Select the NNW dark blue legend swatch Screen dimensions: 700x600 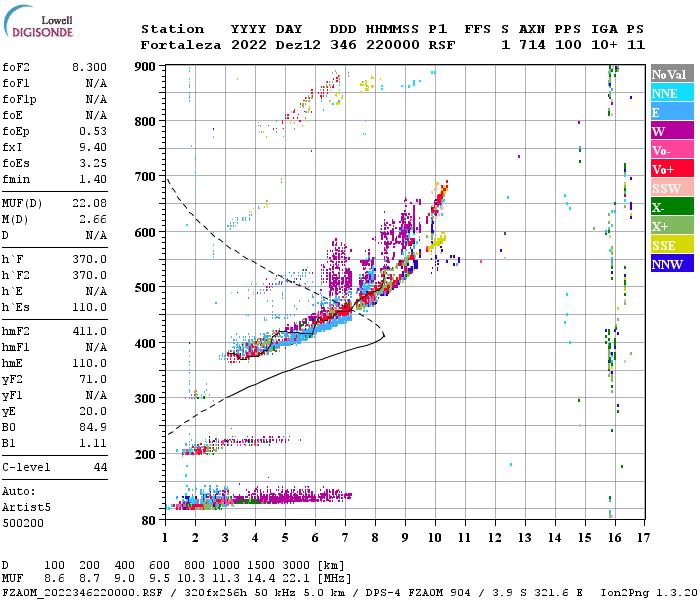coord(672,264)
